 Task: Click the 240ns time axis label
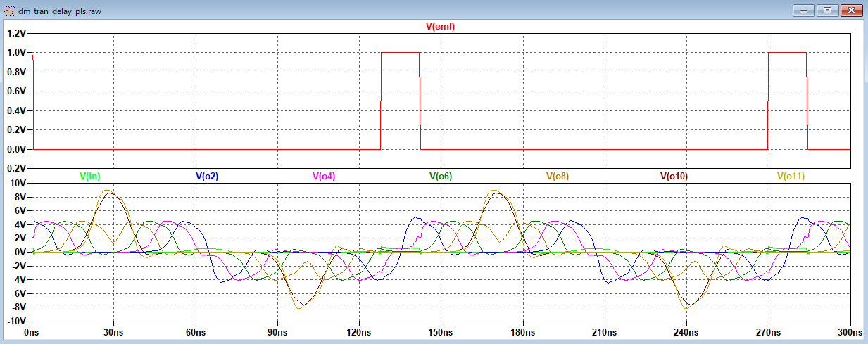[x=686, y=331]
